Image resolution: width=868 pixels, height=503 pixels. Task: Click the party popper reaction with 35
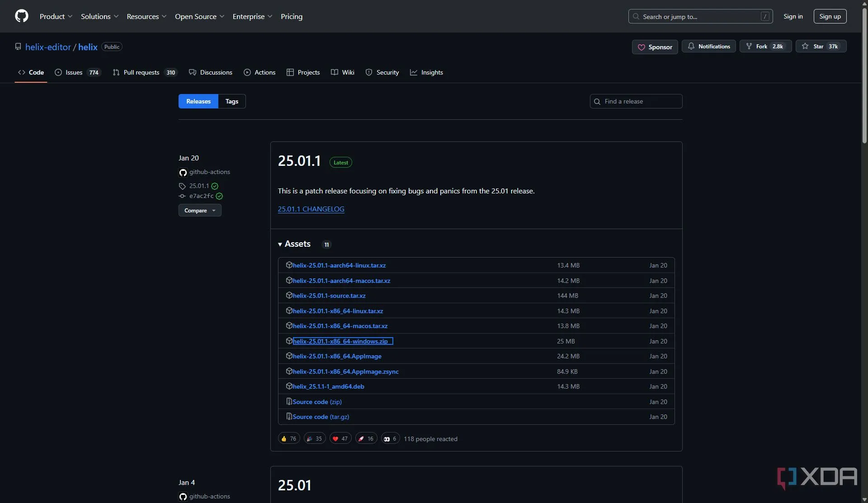coord(315,438)
